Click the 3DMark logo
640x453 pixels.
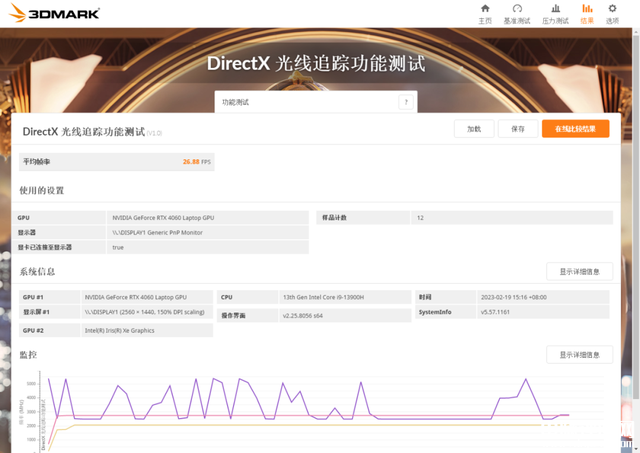pos(54,13)
